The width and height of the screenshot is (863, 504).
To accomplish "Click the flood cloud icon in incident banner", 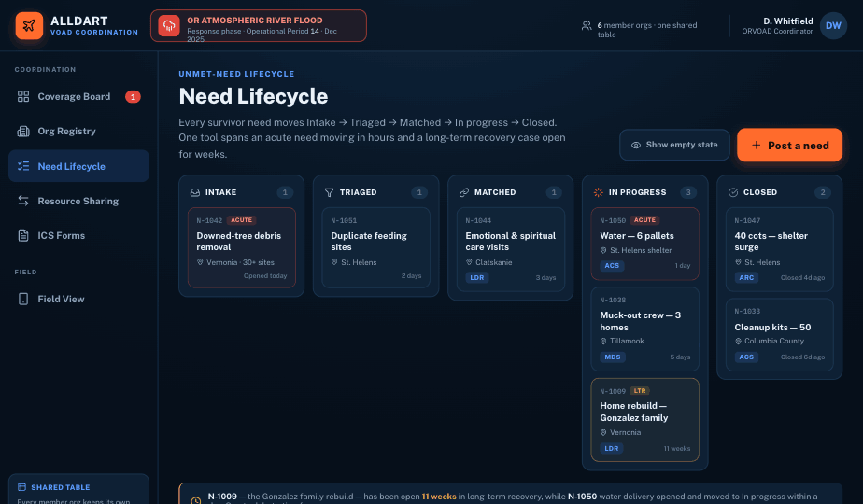I will point(169,26).
